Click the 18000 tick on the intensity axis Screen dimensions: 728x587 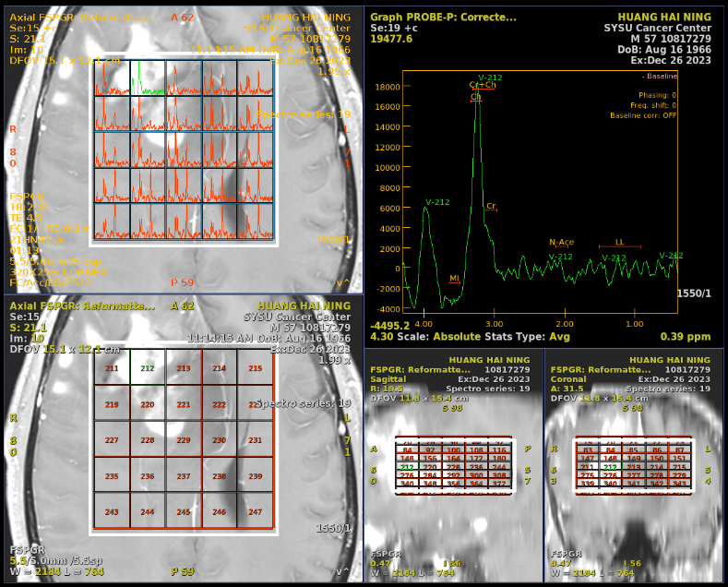388,87
